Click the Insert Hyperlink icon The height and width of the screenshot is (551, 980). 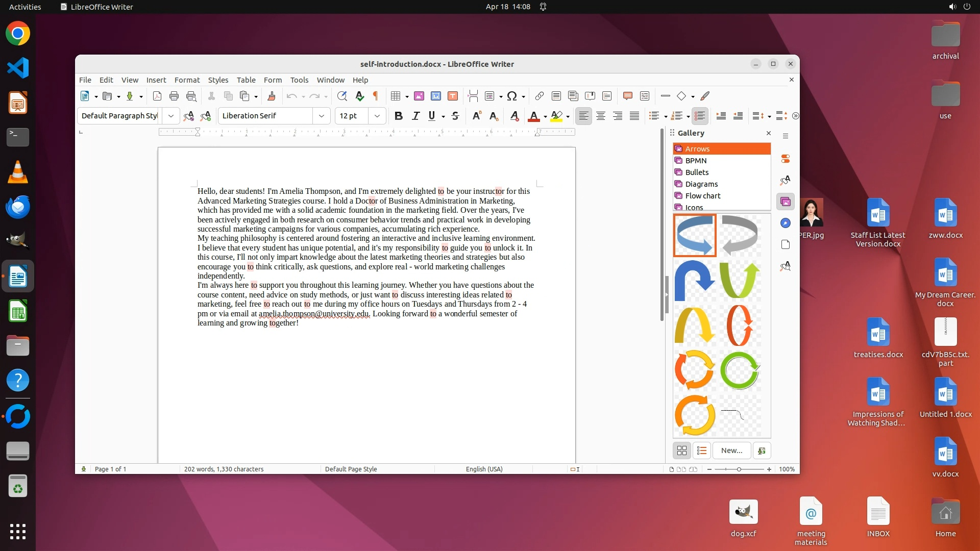pos(539,96)
